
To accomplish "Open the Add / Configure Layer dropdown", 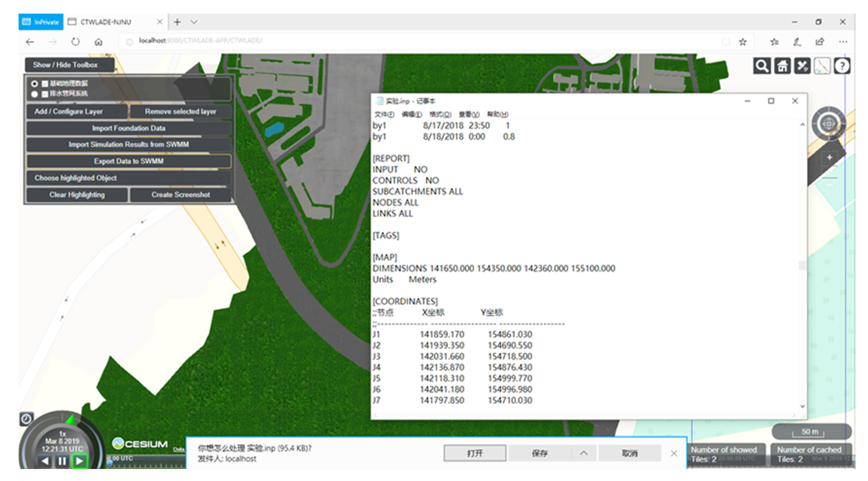I will (x=77, y=112).
